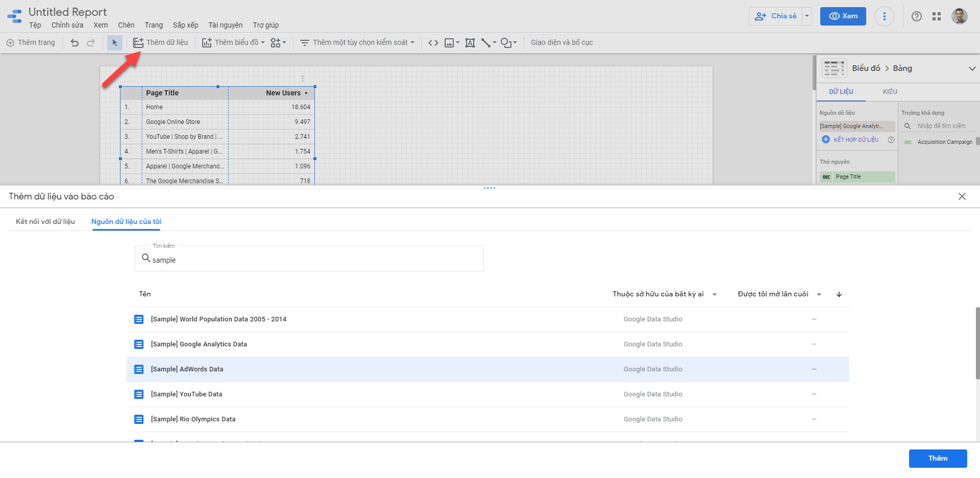The height and width of the screenshot is (478, 980).
Task: Close the Thêm dữ liệu vào báo cáo panel
Action: [x=962, y=196]
